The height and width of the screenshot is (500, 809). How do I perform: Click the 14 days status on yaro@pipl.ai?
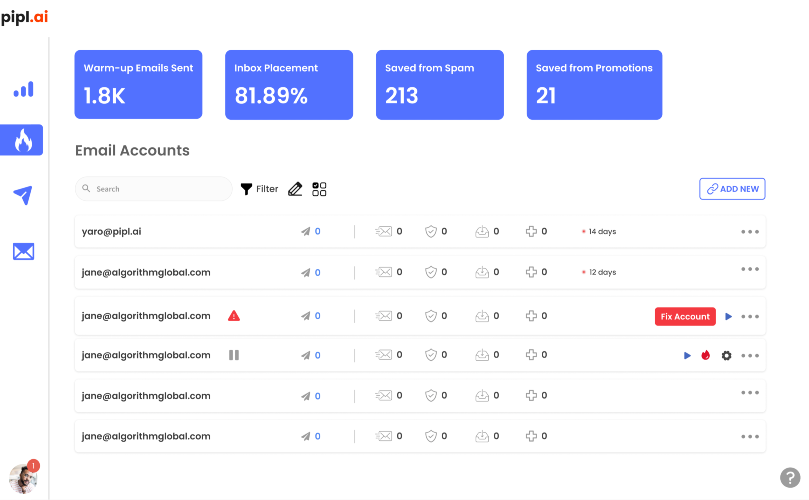pos(599,232)
